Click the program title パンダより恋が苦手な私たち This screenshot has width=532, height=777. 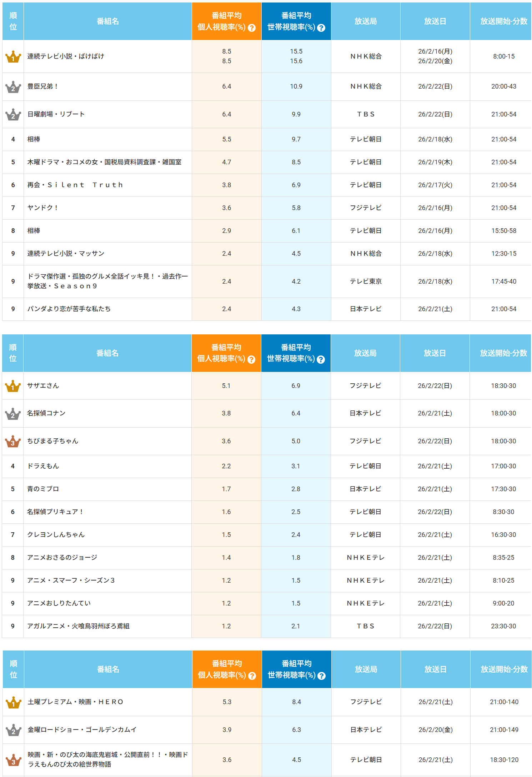pyautogui.click(x=69, y=309)
